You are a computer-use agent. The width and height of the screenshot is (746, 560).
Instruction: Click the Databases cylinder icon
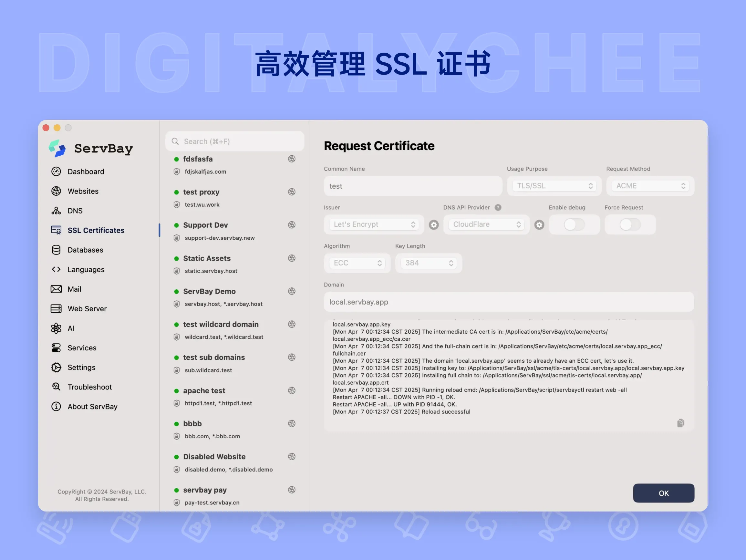(56, 250)
